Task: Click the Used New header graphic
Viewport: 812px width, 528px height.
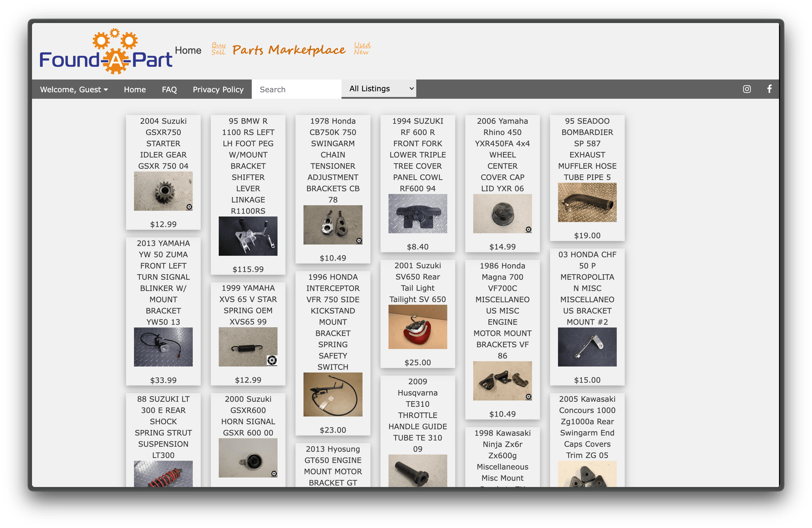Action: [x=362, y=49]
